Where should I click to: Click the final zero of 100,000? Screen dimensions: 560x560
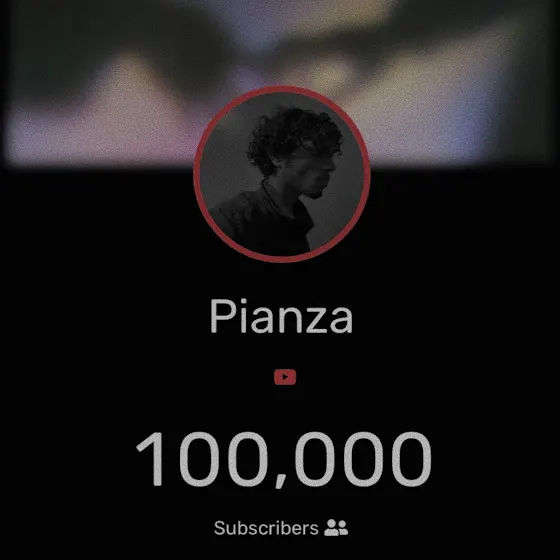click(411, 459)
